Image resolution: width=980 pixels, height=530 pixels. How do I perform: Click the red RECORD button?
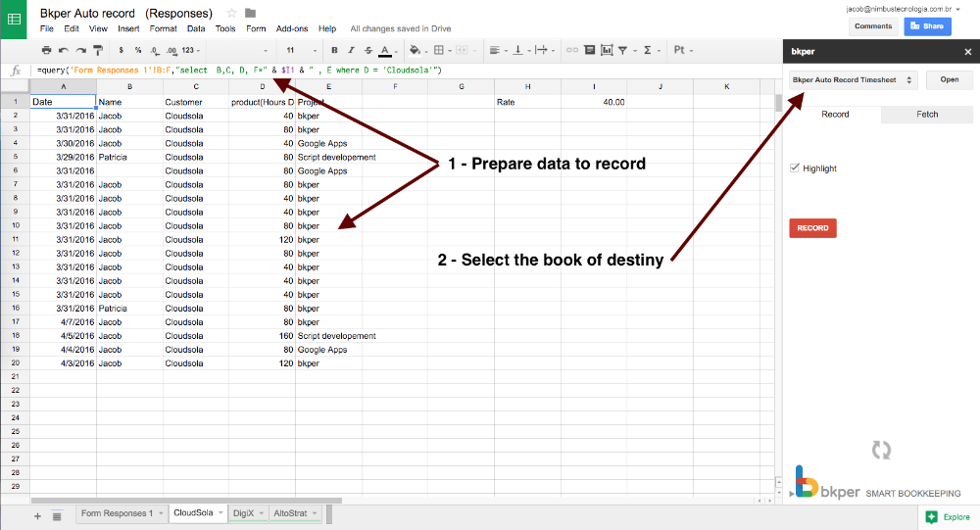pos(812,228)
